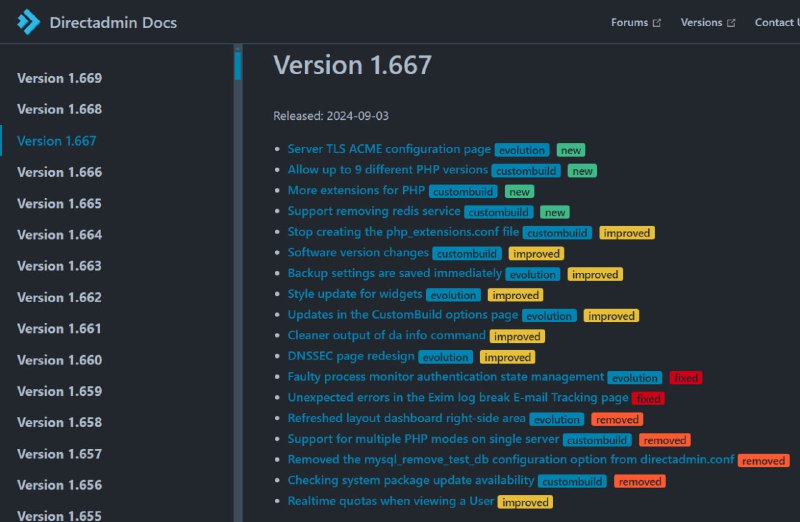
Task: Select Version 1.668 in sidebar
Action: tap(59, 109)
